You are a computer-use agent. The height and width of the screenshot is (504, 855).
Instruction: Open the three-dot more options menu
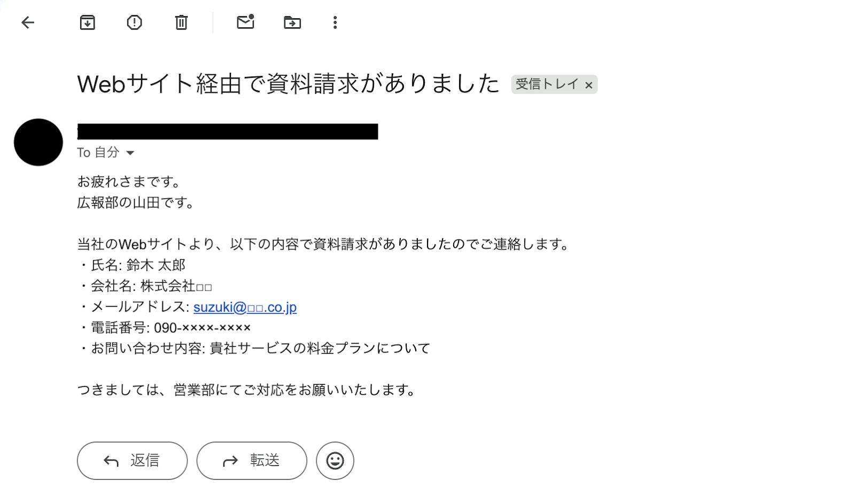(335, 22)
